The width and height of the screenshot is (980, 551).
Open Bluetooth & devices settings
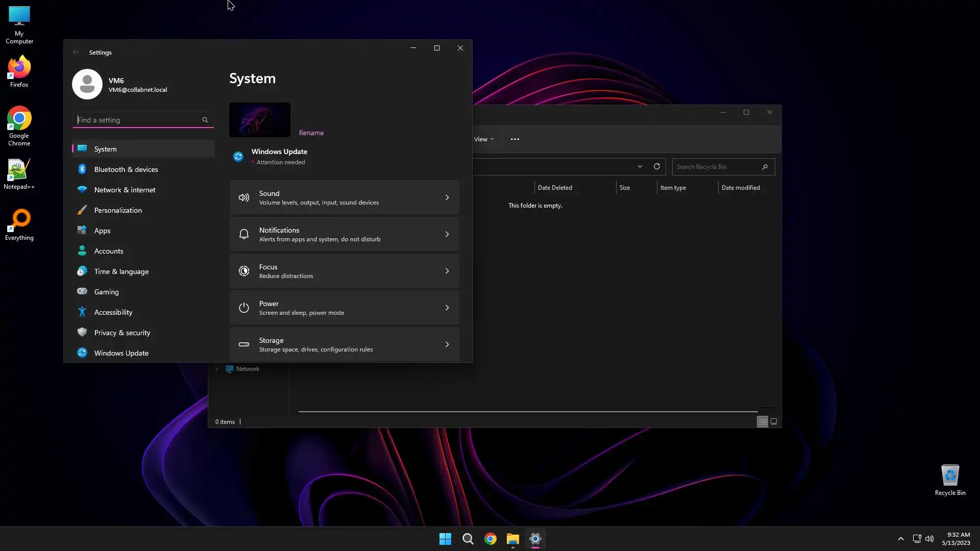(x=126, y=169)
